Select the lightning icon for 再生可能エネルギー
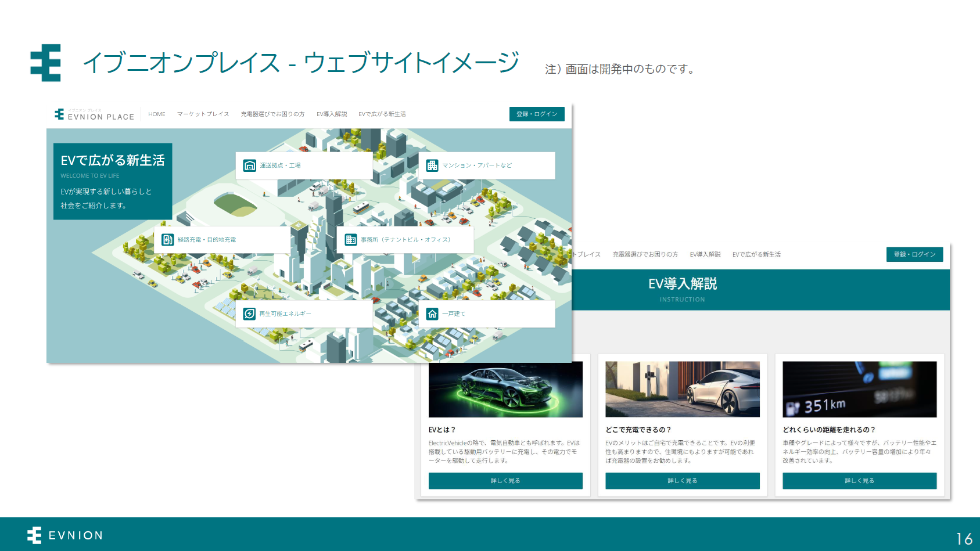980x551 pixels. tap(250, 314)
